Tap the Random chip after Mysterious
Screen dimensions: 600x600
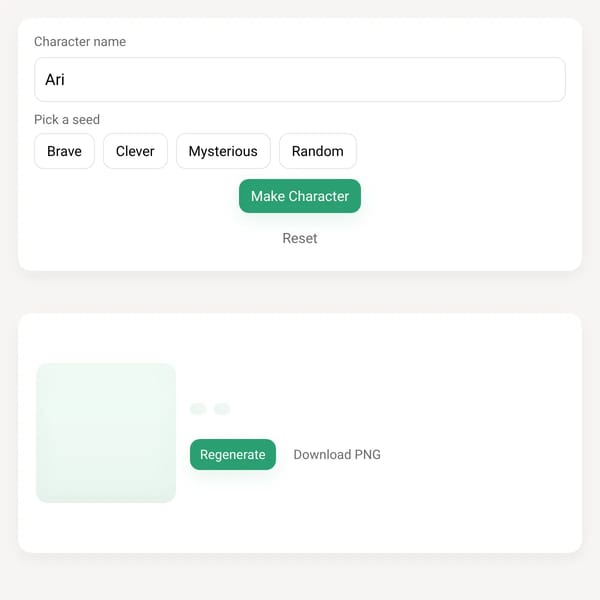pos(318,151)
